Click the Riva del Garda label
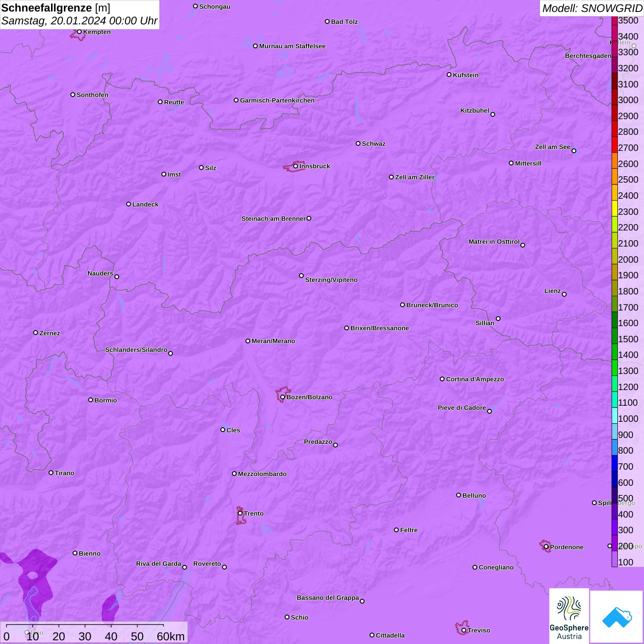 tap(159, 563)
